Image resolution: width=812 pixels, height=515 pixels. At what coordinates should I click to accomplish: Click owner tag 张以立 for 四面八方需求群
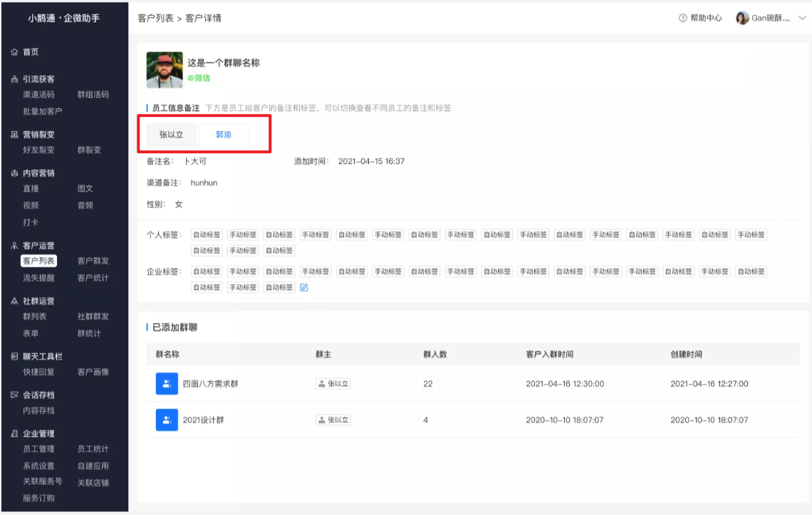tap(333, 384)
